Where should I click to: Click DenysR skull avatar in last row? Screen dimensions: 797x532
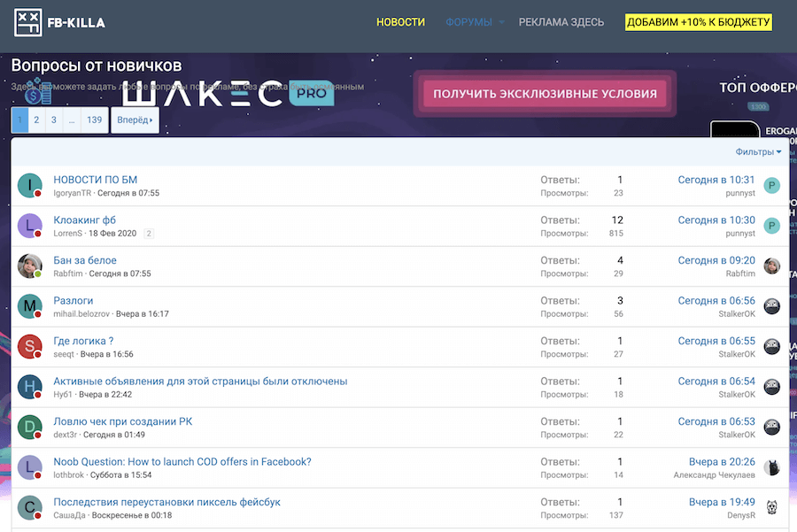[x=772, y=508]
